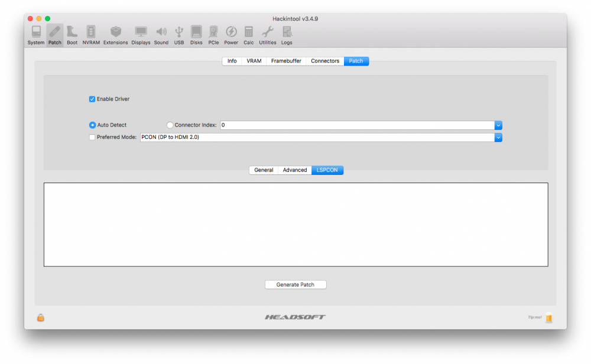Open the System toolbar section
This screenshot has width=591, height=364.
(x=36, y=35)
